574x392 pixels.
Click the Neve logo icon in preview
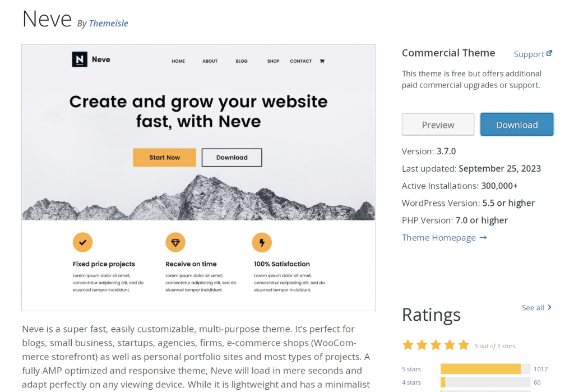80,59
